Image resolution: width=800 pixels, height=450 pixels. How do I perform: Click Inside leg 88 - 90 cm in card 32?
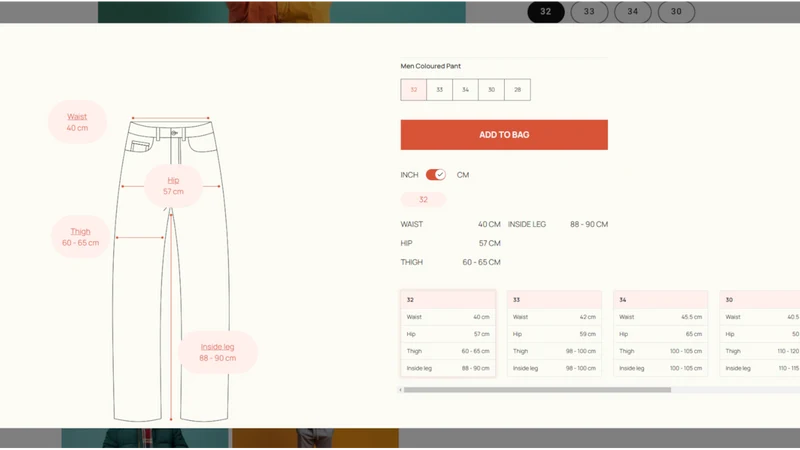(x=448, y=368)
